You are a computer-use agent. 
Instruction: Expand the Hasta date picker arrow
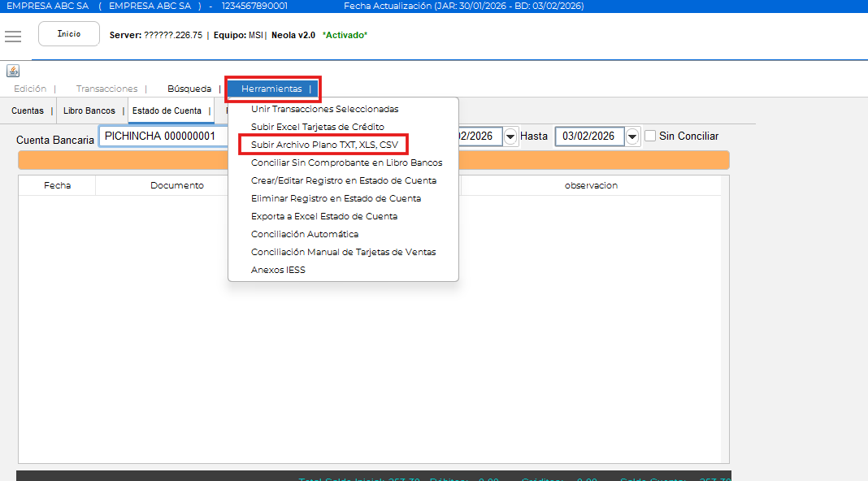click(633, 136)
